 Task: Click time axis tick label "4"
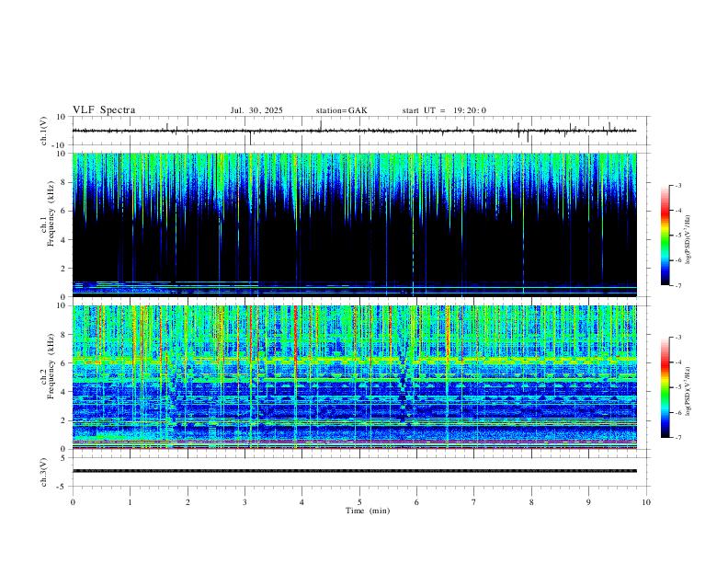click(x=302, y=502)
